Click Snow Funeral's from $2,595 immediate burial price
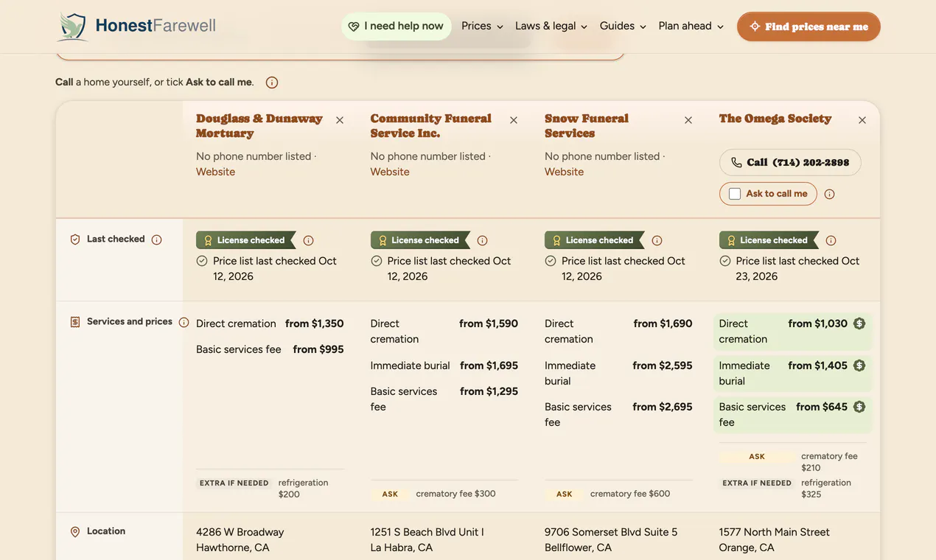The image size is (936, 560). 663,365
